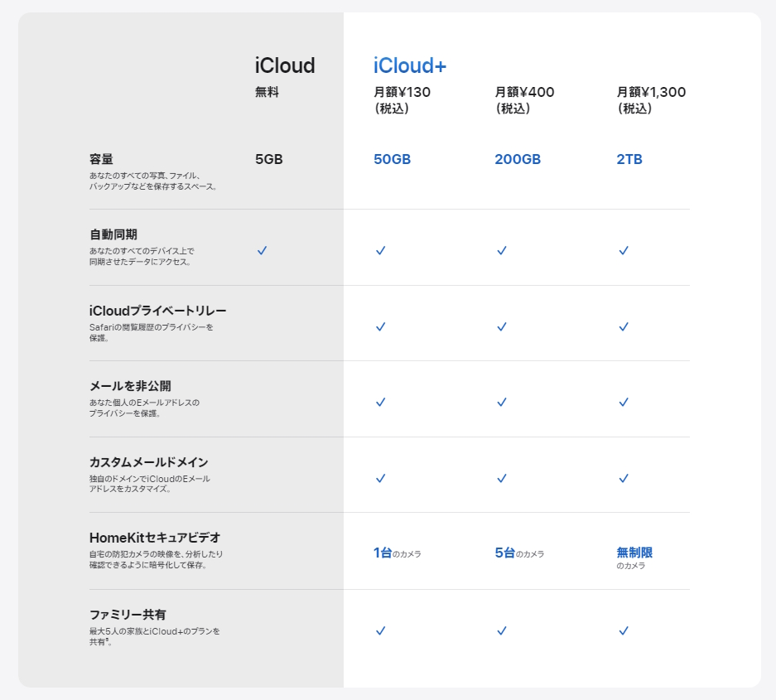Click the 2TB plan's カスタムメールドメイン checkmark
Screen dimensions: 776x700
[x=624, y=477]
